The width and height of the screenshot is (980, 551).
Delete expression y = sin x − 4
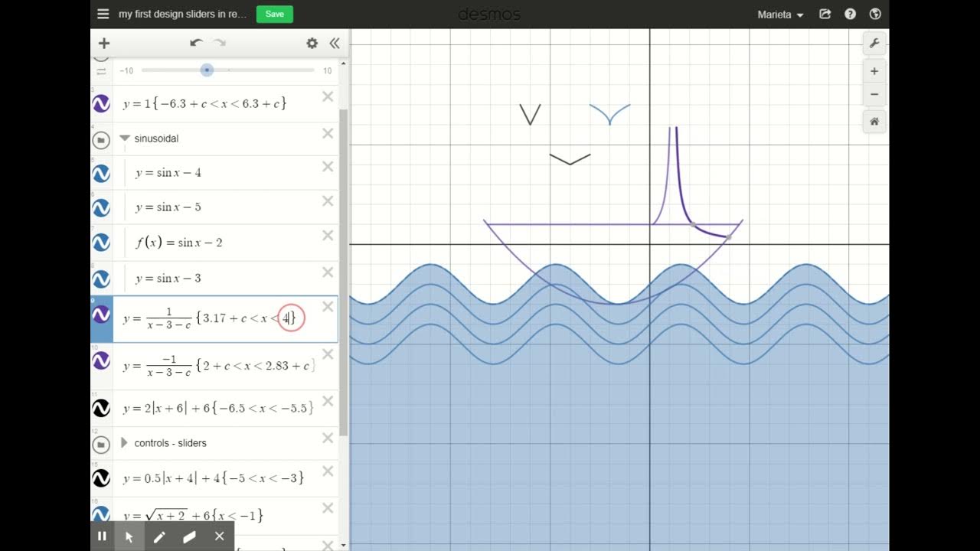click(328, 167)
